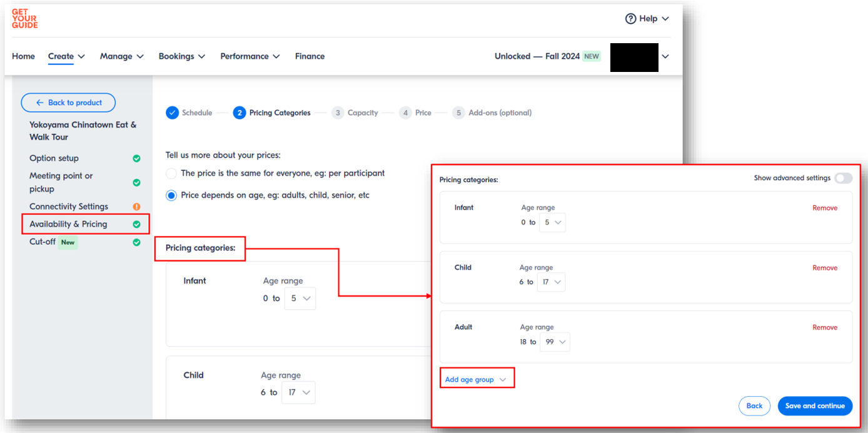
Task: Click the green check beside Cut-off
Action: click(136, 242)
